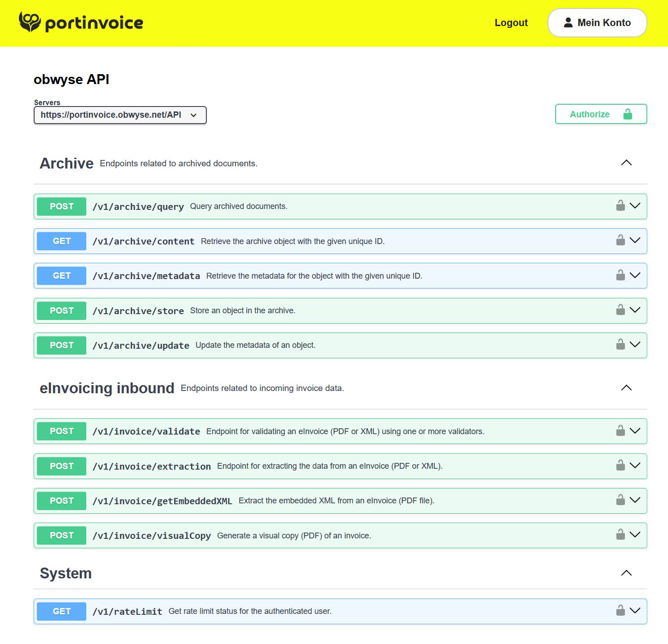
Task: Click the Logout link
Action: pos(511,22)
